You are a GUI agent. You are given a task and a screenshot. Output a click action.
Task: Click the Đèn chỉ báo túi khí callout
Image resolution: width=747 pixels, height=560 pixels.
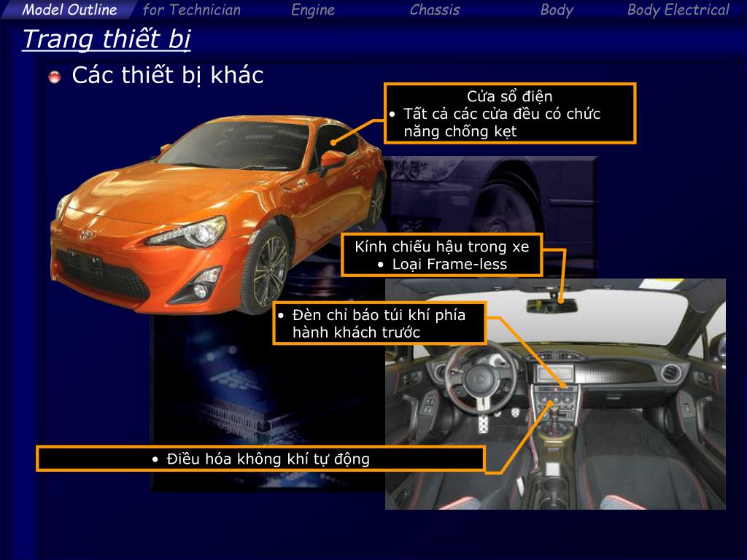[x=379, y=323]
